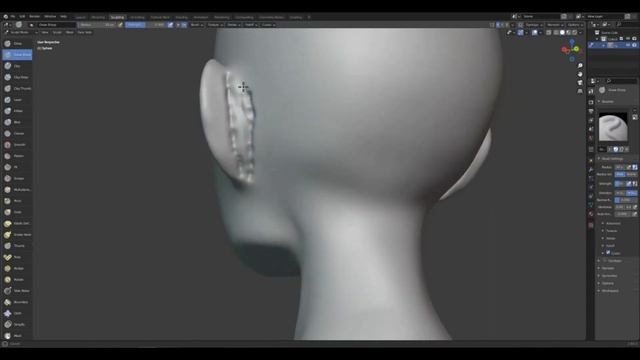Click the brush preview thumbnail

coord(613,127)
